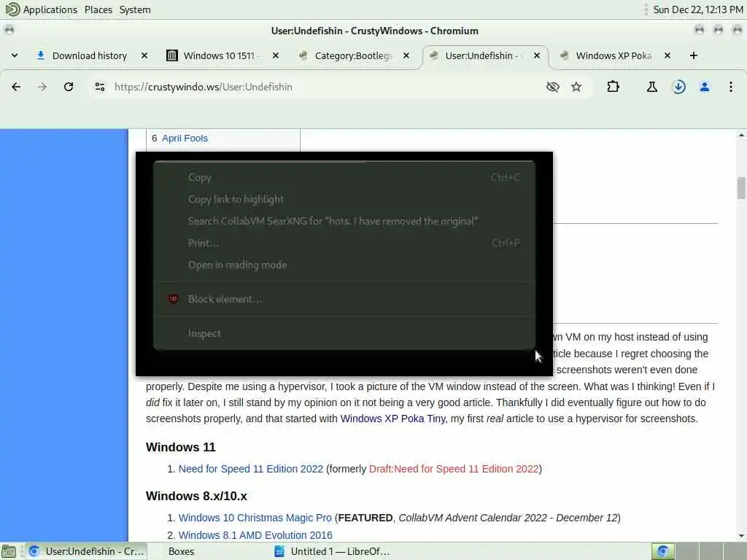Image resolution: width=747 pixels, height=560 pixels.
Task: Show downloads via the toolbar download icon
Action: click(678, 87)
